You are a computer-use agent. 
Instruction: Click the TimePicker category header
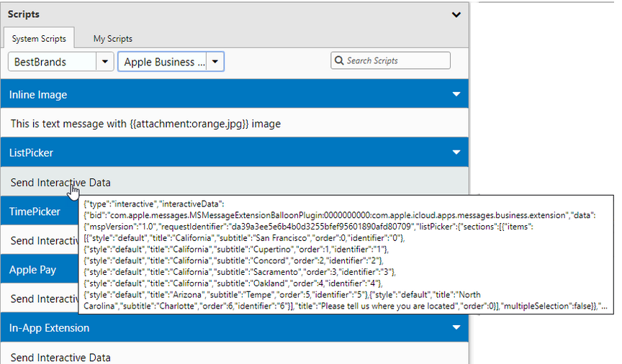[35, 211]
